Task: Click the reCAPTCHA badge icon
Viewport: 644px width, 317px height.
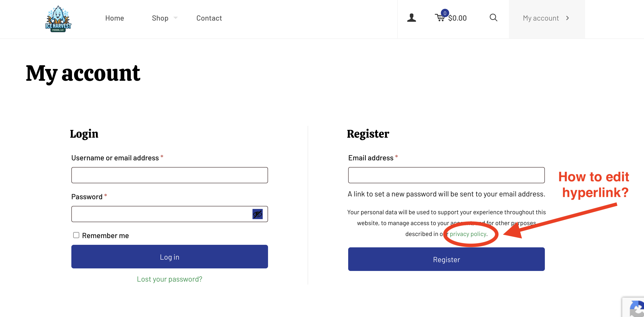Action: (635, 308)
